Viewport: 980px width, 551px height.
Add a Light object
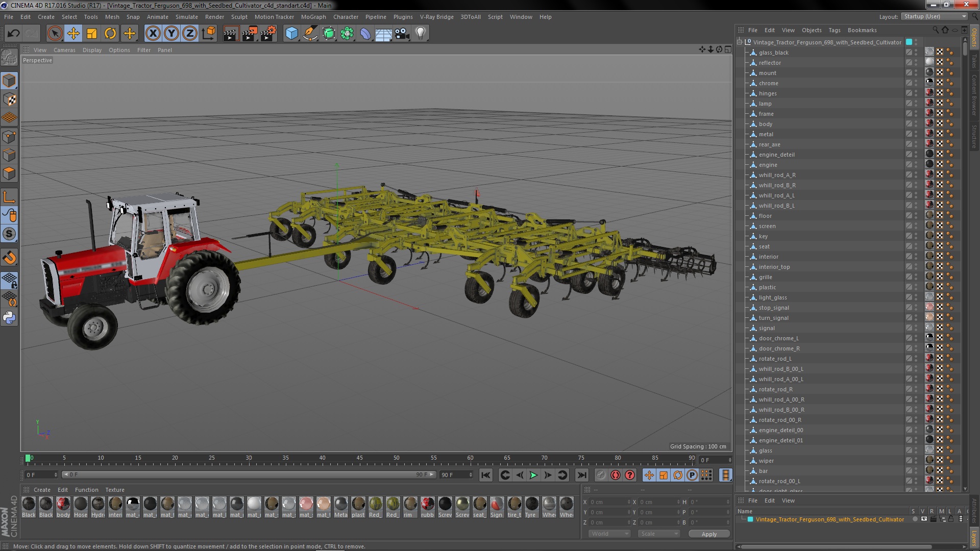click(x=421, y=34)
